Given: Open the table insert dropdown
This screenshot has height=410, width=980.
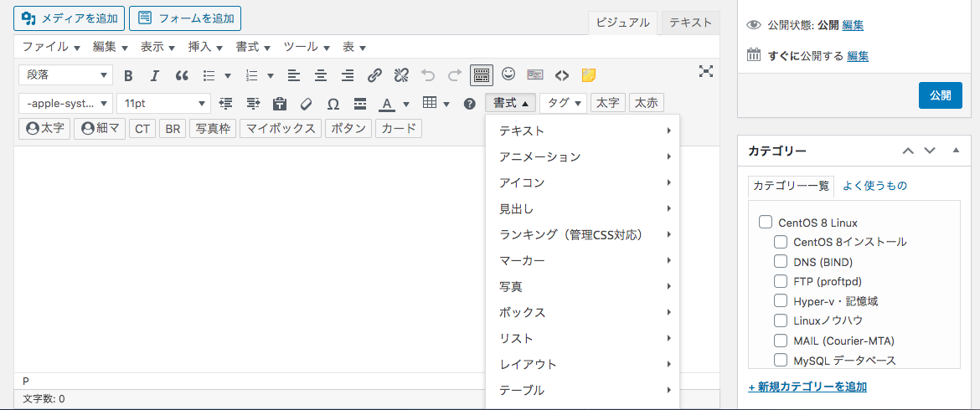Looking at the screenshot, I should coord(436,103).
